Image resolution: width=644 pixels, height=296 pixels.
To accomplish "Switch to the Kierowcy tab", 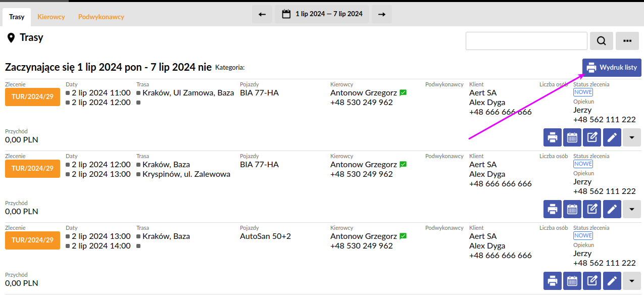I will tap(51, 17).
